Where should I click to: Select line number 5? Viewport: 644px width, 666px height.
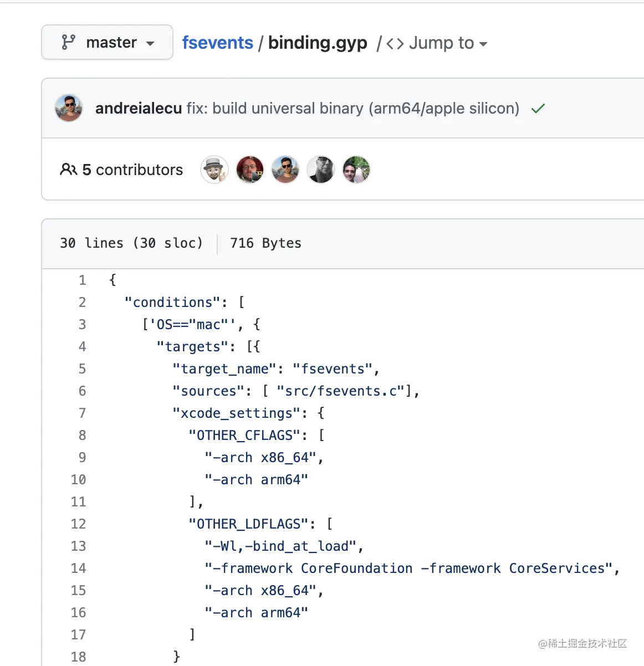(x=82, y=369)
